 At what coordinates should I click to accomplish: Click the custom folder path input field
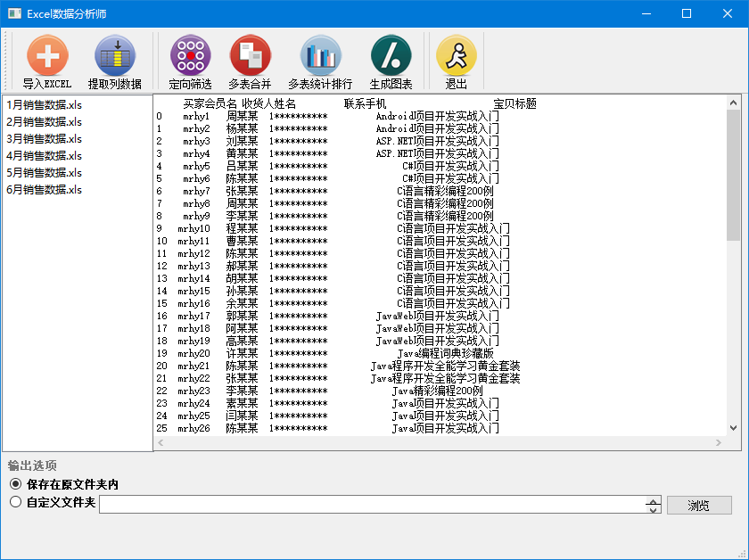[373, 505]
